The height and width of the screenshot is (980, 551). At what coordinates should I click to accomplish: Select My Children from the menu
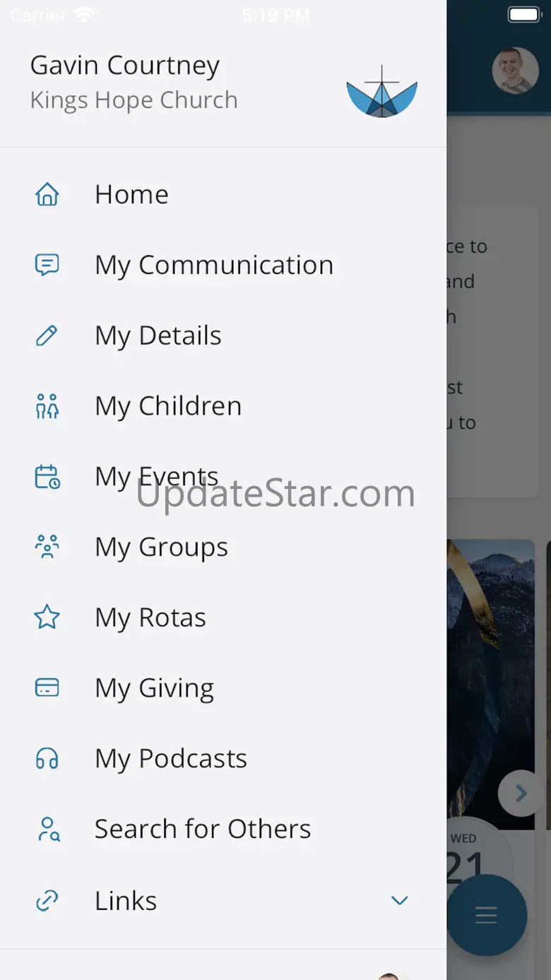tap(223, 406)
